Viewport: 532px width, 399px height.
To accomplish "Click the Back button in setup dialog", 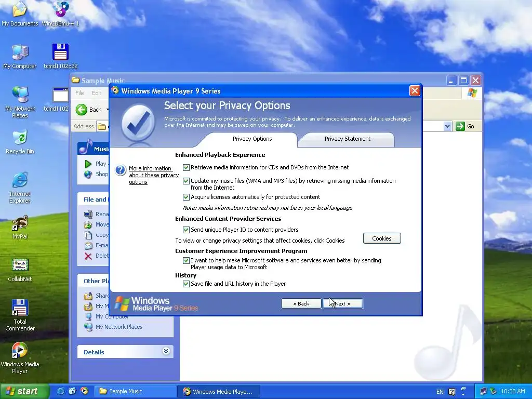I will (x=301, y=303).
